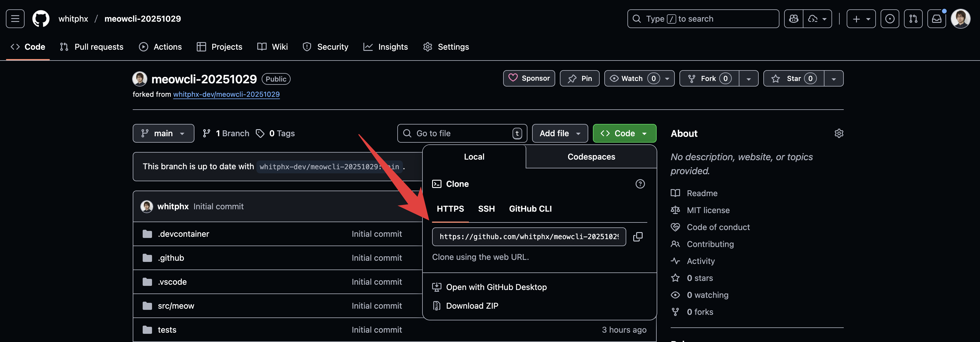This screenshot has width=980, height=342.
Task: Click the whitphx owner breadcrumb link
Action: (73, 19)
